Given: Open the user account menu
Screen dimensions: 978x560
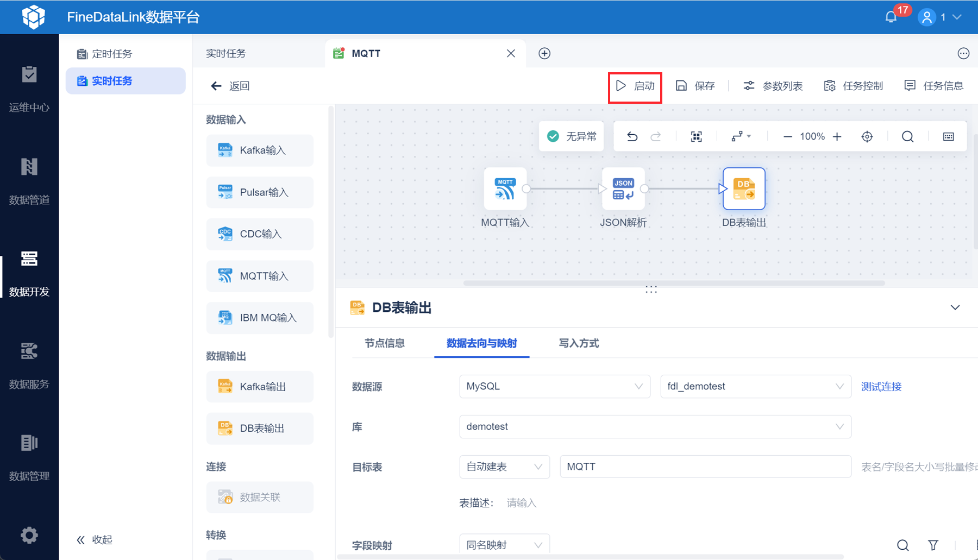Looking at the screenshot, I should click(939, 17).
